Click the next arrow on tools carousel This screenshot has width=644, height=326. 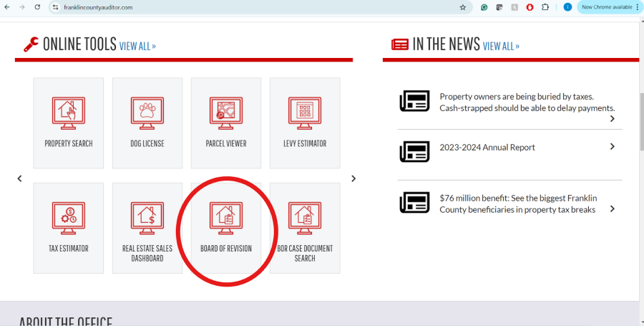[353, 178]
